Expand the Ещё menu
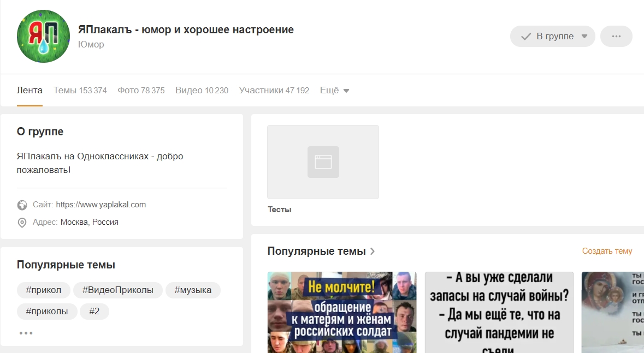Screen dimensions: 644x353 [x=334, y=91]
